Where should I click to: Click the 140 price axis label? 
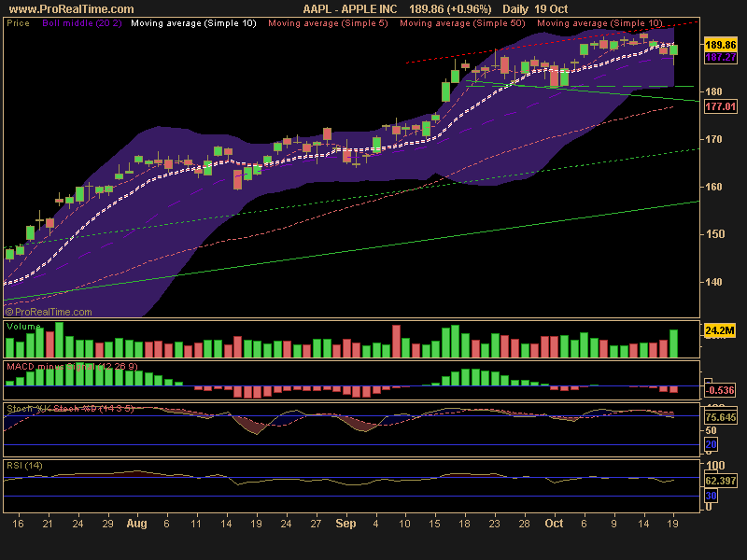click(x=713, y=282)
